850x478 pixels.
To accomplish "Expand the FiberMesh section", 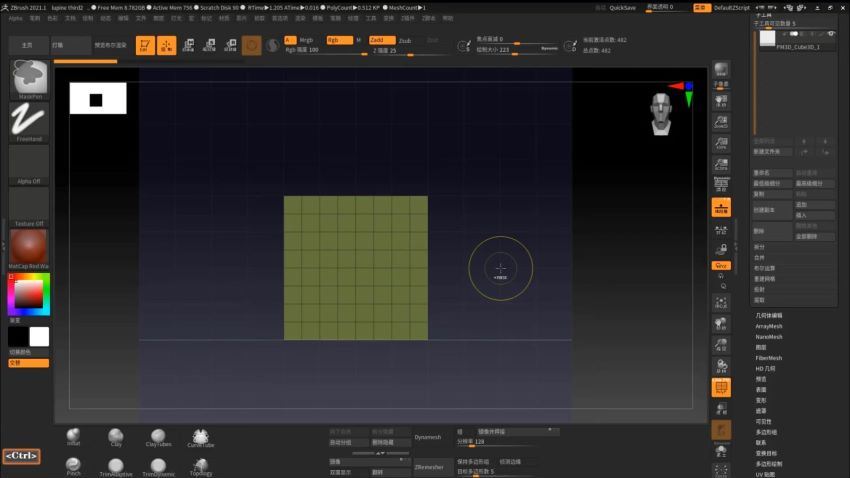I will 769,358.
